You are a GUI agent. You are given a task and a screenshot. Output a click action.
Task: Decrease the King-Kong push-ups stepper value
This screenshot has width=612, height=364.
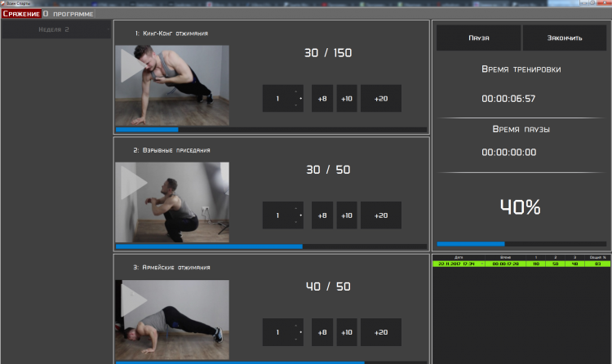296,105
